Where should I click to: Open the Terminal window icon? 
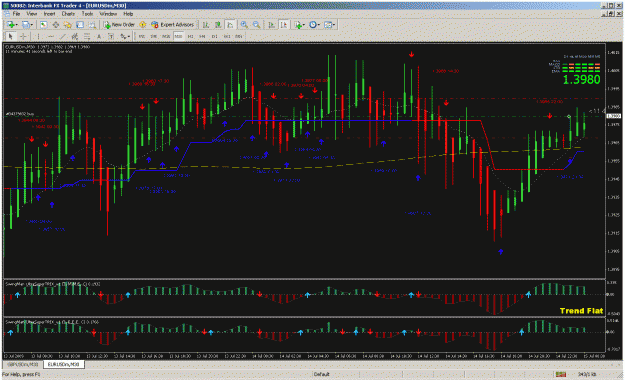80,25
